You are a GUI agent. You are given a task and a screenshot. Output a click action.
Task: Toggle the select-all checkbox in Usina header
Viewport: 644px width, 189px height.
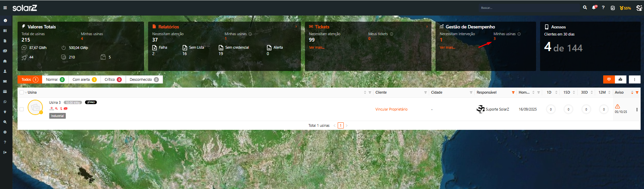(x=22, y=92)
